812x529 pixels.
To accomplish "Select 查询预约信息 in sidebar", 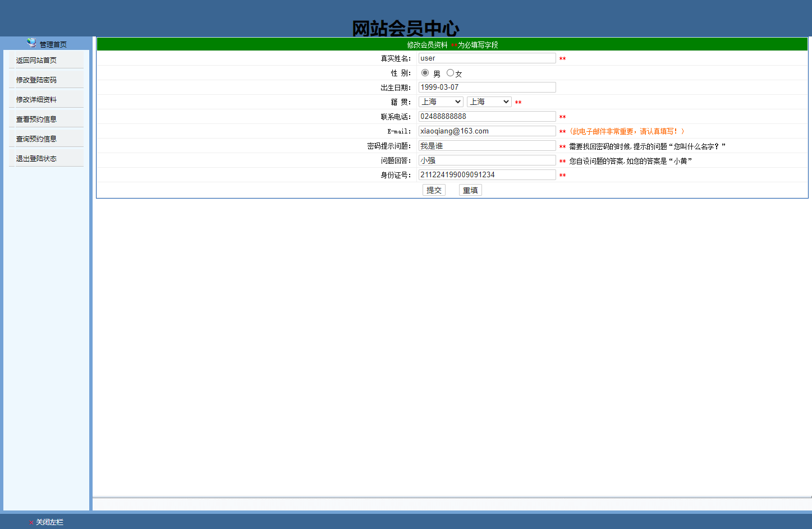I will coord(36,139).
